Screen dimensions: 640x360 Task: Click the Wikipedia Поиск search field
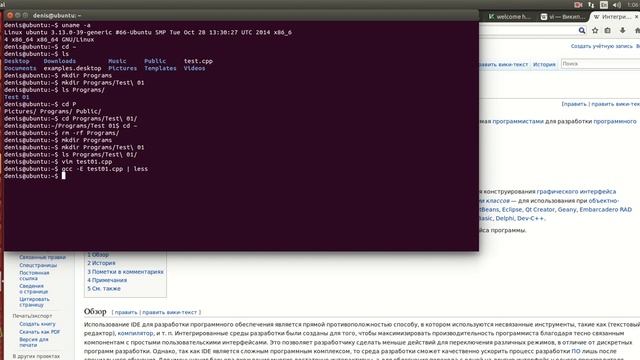tap(600, 64)
